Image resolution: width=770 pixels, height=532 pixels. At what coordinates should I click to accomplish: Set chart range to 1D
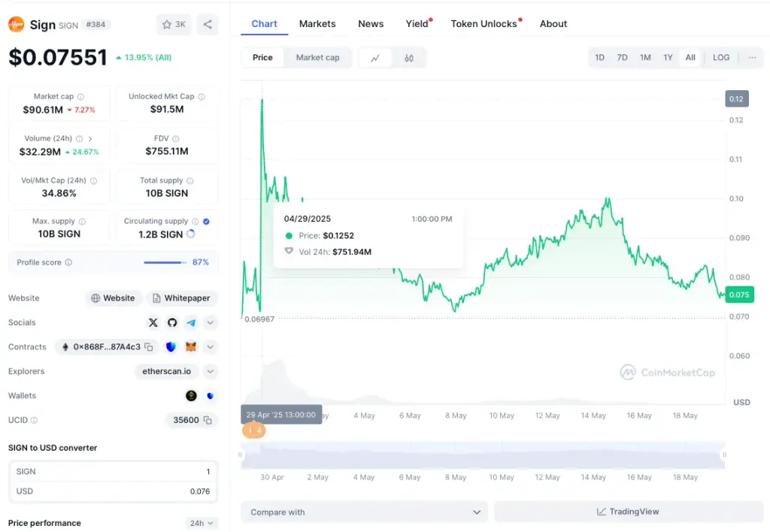(x=599, y=57)
